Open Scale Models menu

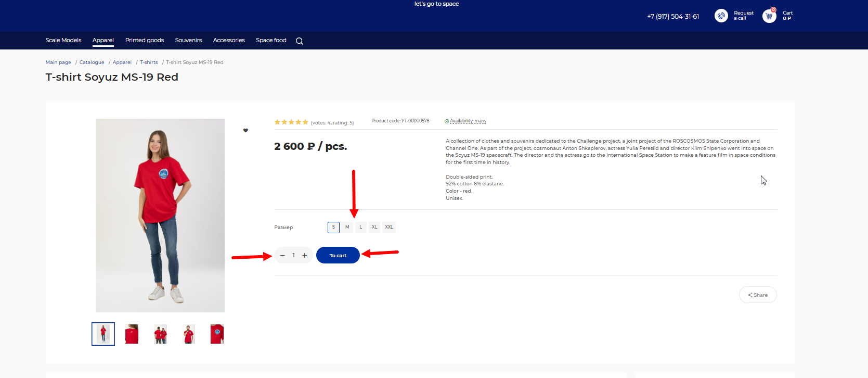pos(63,40)
